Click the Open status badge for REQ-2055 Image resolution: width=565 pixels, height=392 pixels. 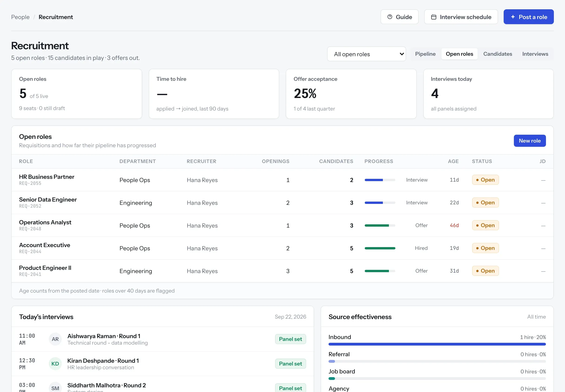[485, 180]
